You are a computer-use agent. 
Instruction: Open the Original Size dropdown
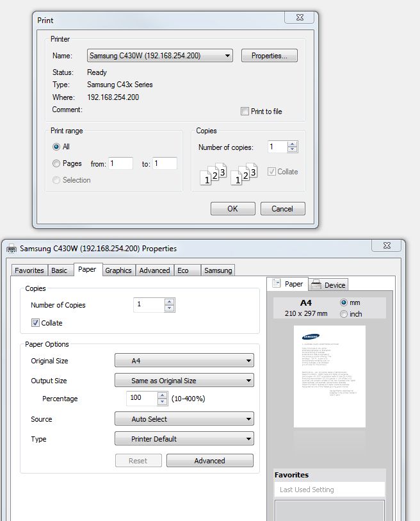coord(184,361)
